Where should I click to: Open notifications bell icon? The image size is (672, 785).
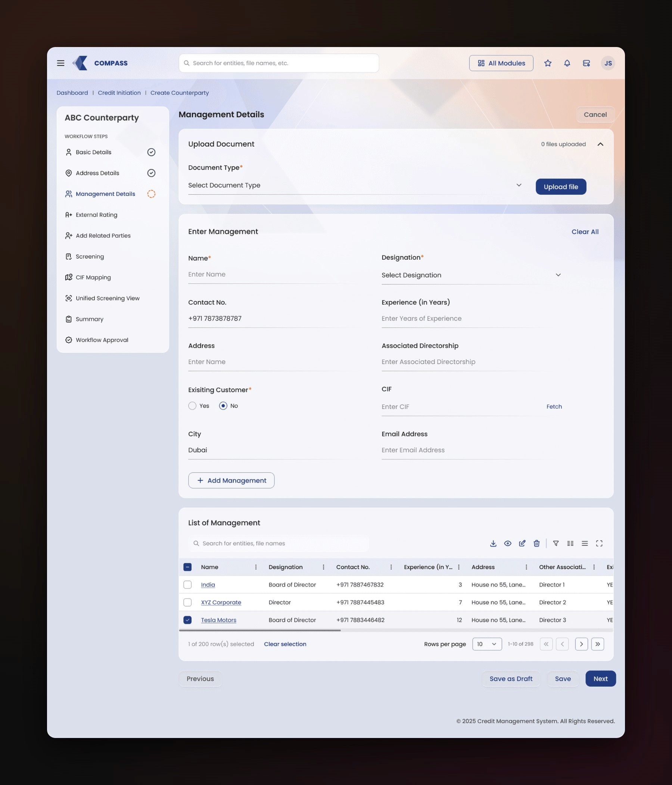(567, 63)
